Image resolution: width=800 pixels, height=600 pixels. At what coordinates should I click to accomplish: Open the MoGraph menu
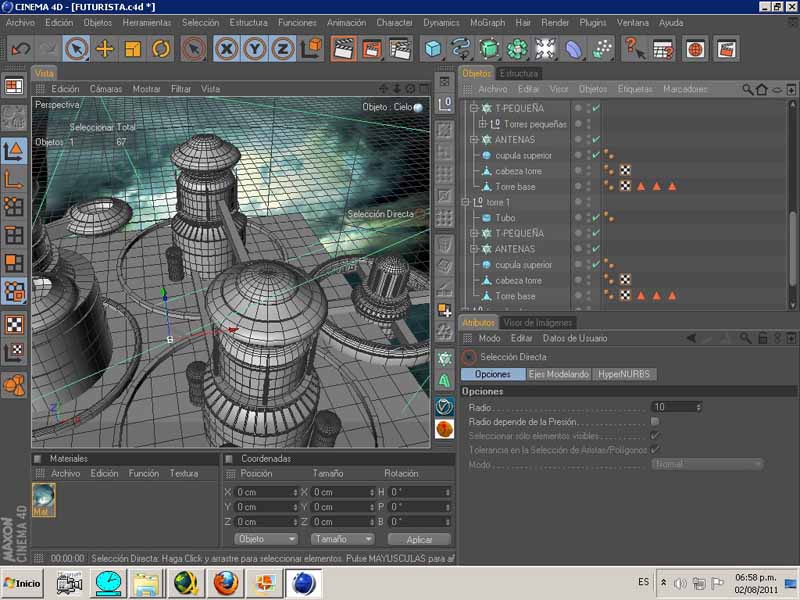(487, 22)
